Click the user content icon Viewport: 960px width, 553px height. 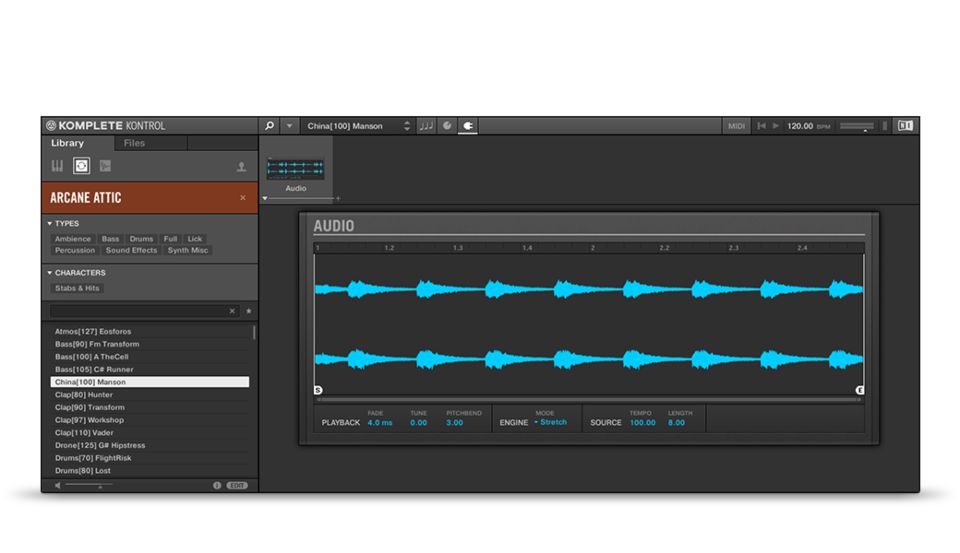241,167
